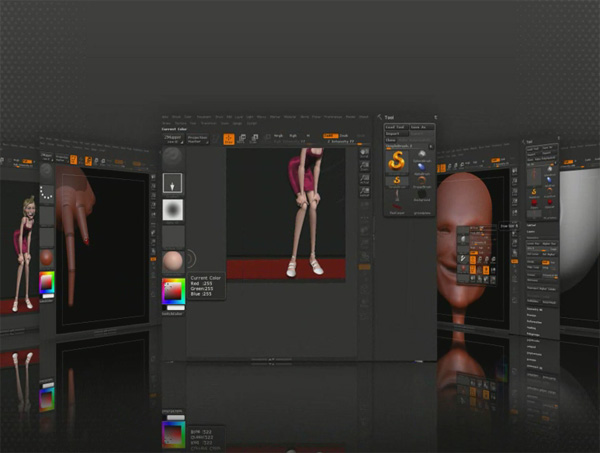This screenshot has height=453, width=600.
Task: Select EraserBrush ring tool in Tool palette
Action: pos(422,181)
